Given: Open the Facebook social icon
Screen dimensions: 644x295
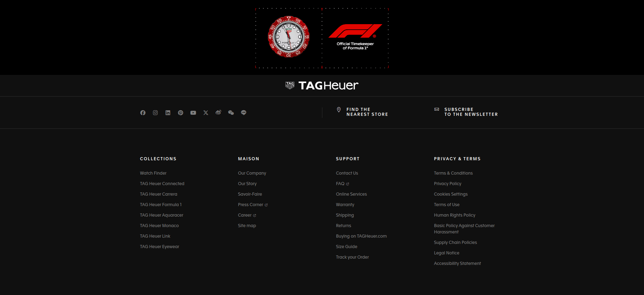Looking at the screenshot, I should [x=143, y=113].
